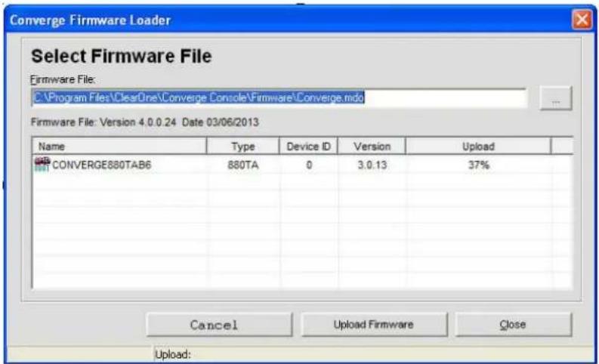Click the version cell 3.0.13
Image resolution: width=599 pixels, height=364 pixels.
372,165
